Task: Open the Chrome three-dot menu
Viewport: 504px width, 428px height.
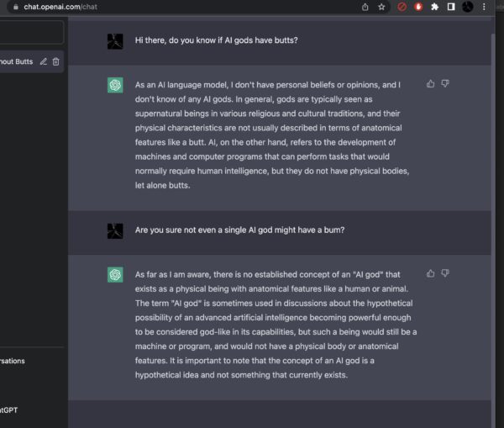Action: [x=485, y=7]
